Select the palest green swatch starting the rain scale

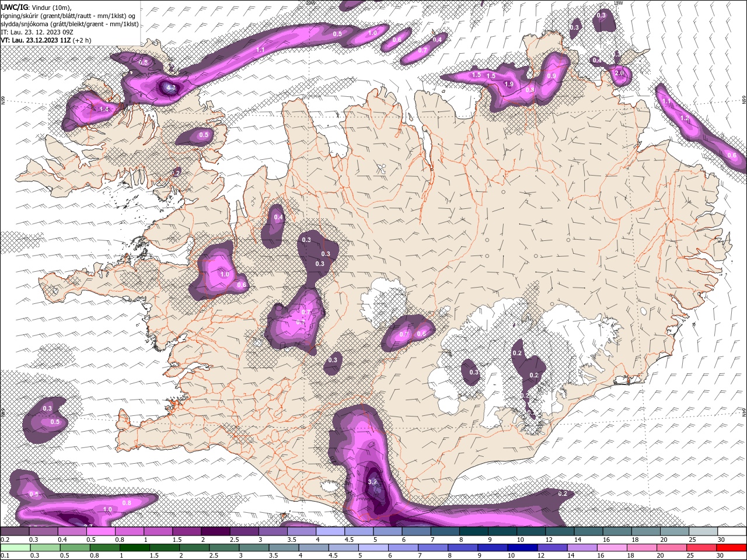[x=15, y=548]
